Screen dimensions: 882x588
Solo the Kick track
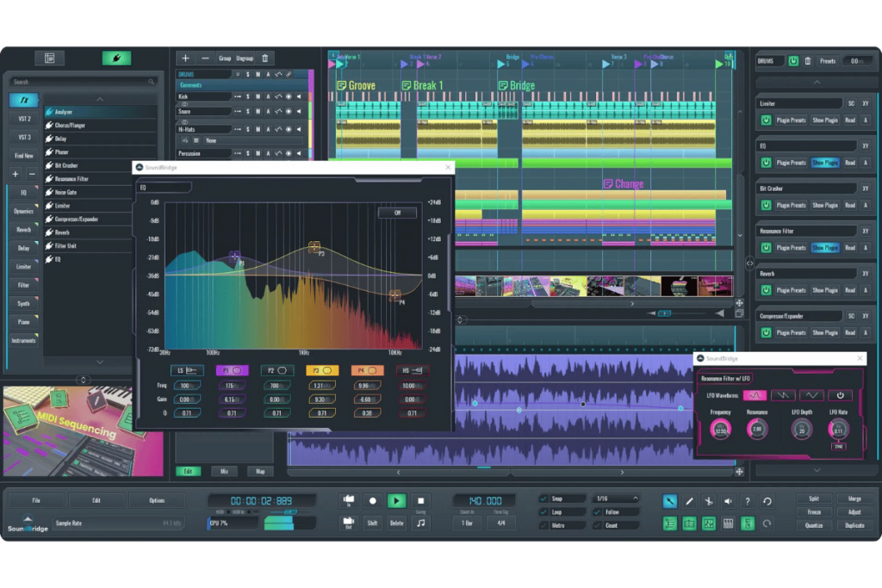click(x=247, y=96)
